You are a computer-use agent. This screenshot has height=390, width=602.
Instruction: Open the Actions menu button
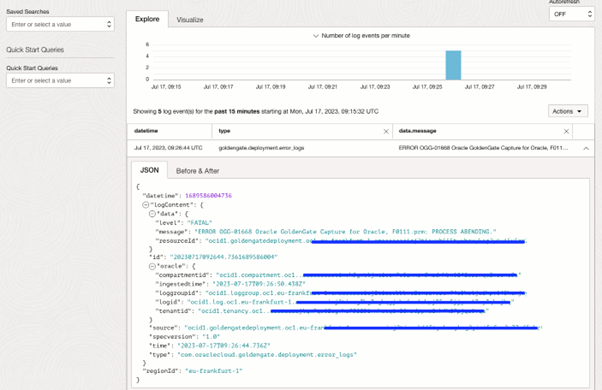point(567,111)
